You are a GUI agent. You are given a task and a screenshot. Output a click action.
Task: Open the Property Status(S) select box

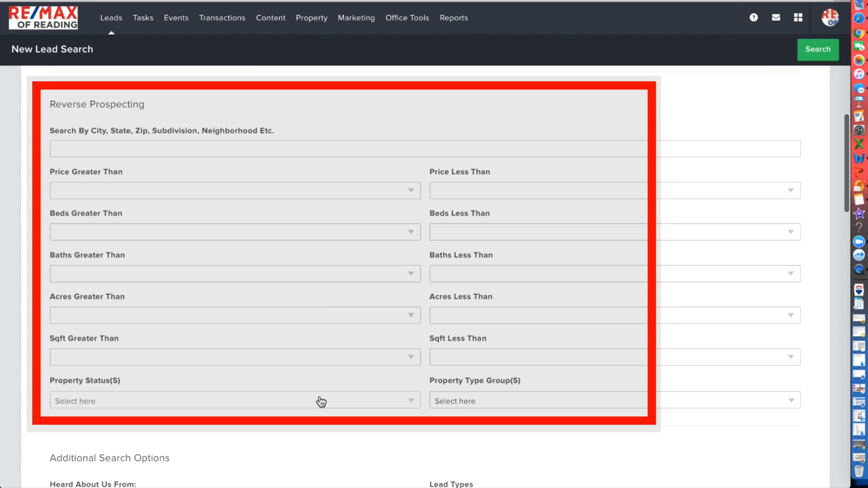click(x=235, y=401)
